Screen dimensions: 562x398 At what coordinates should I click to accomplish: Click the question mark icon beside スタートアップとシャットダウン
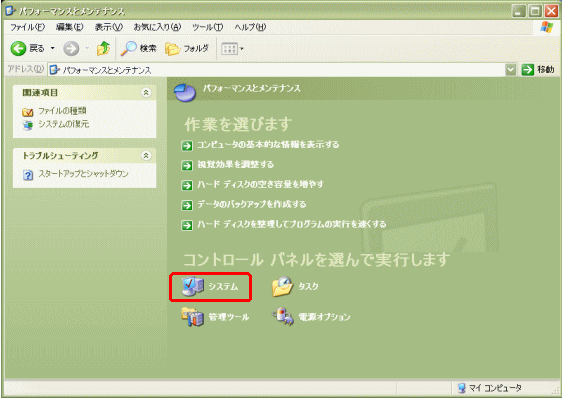click(x=28, y=175)
